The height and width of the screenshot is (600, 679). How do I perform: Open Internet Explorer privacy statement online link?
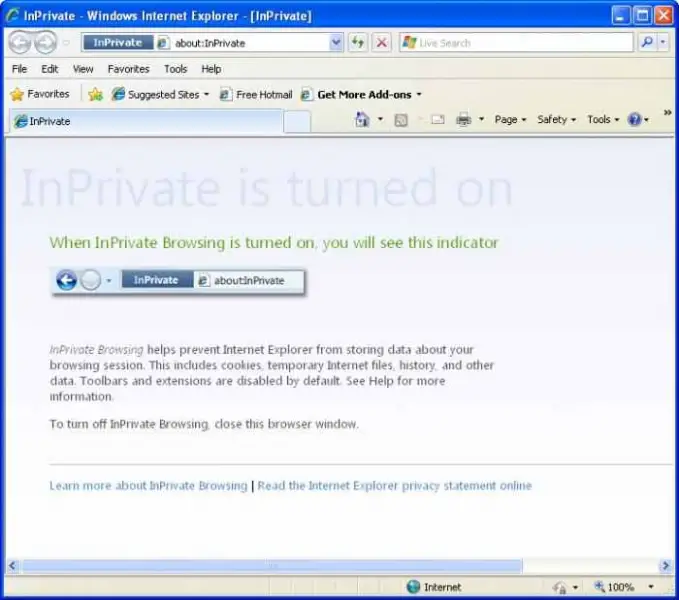pyautogui.click(x=394, y=486)
